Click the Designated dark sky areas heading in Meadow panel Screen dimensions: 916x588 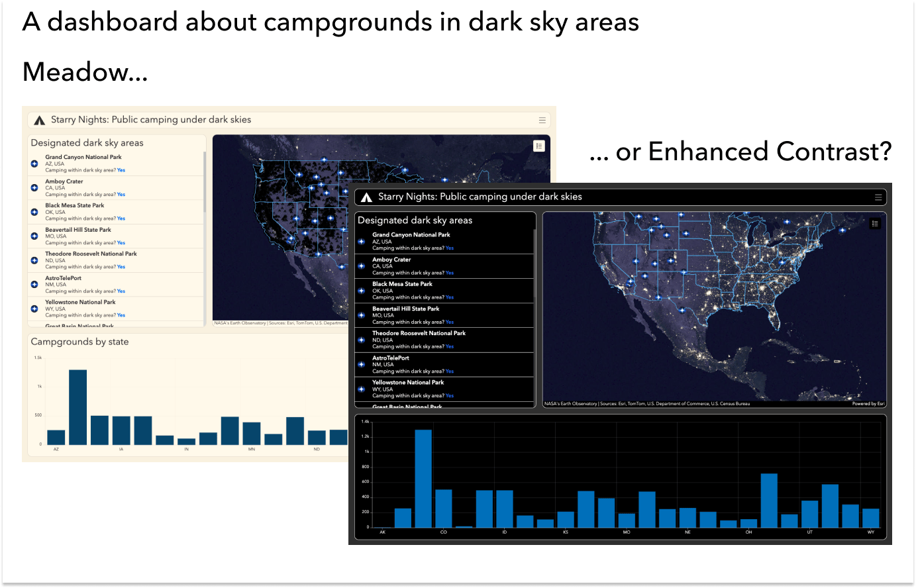click(87, 143)
